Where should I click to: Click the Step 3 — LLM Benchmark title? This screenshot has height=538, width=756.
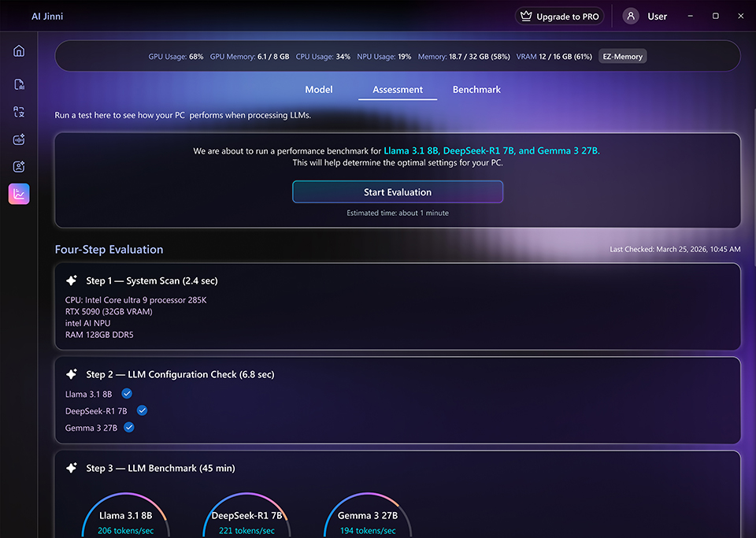[161, 468]
